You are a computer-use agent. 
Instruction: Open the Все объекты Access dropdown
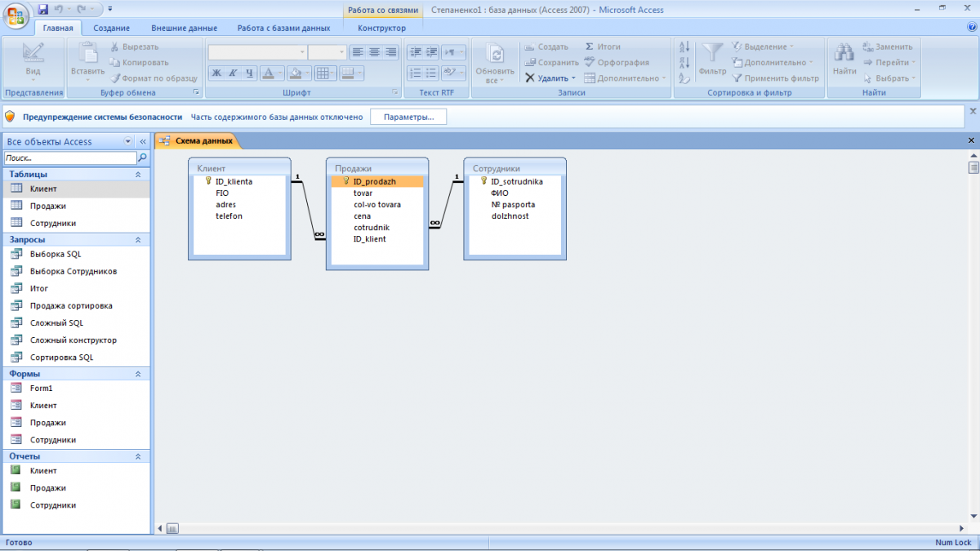(127, 141)
